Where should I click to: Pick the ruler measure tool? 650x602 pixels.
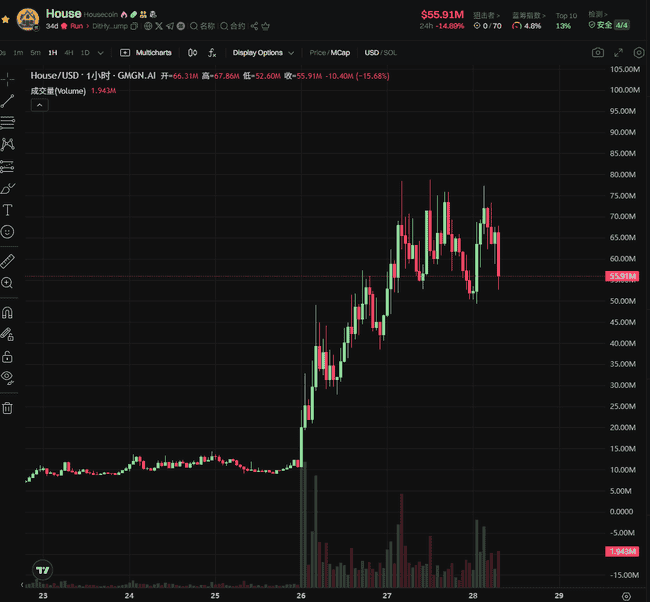pos(8,261)
